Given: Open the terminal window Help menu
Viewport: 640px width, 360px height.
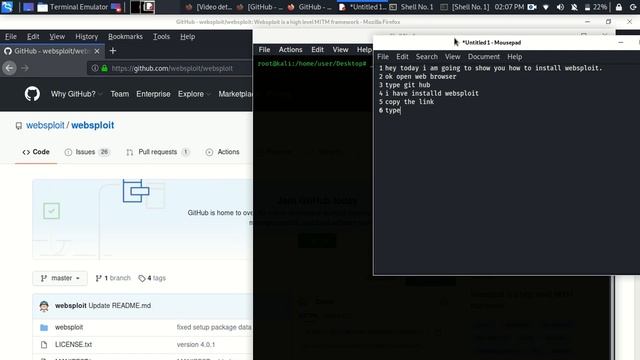Looking at the screenshot, I should point(364,49).
